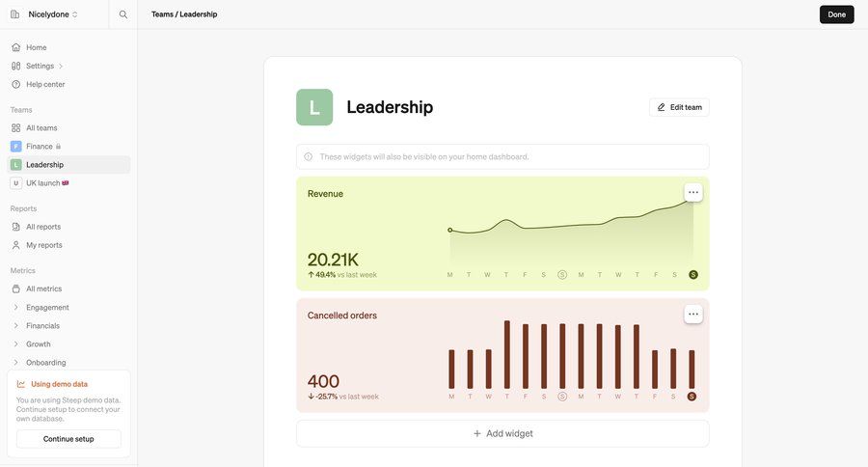Select circled mid-chart Sunday on Revenue axis
The image size is (868, 467).
562,275
